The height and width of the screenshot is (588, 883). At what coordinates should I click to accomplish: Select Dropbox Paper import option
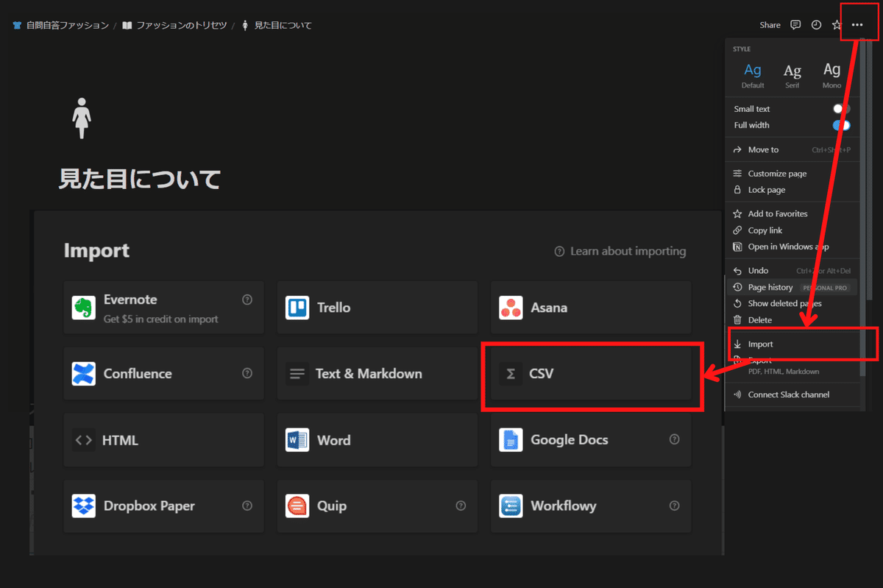164,506
